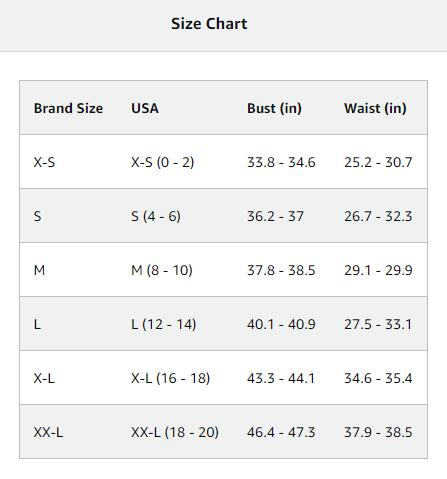Click the X-S (0 - 2) USA cell
Screen dimensions: 447x479
coord(162,162)
